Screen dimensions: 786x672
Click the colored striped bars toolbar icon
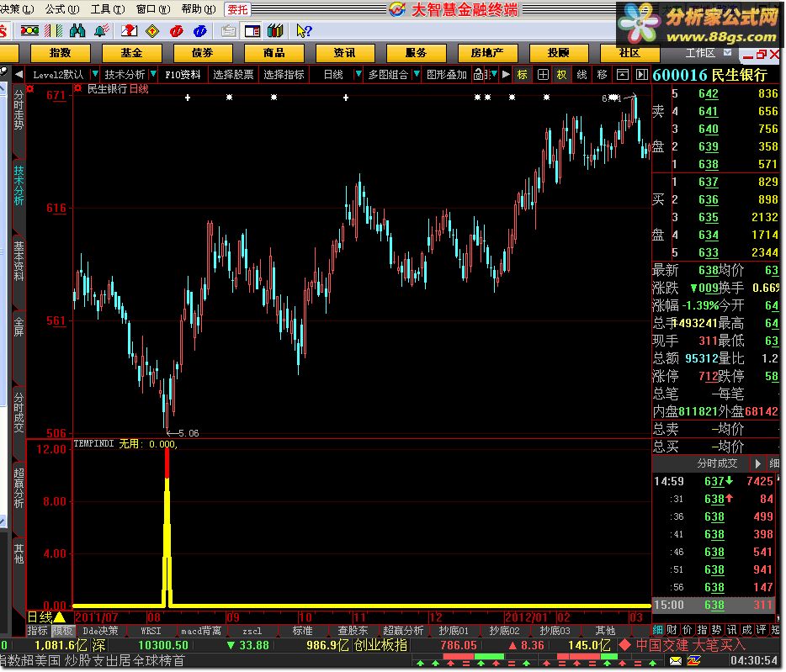tap(54, 31)
